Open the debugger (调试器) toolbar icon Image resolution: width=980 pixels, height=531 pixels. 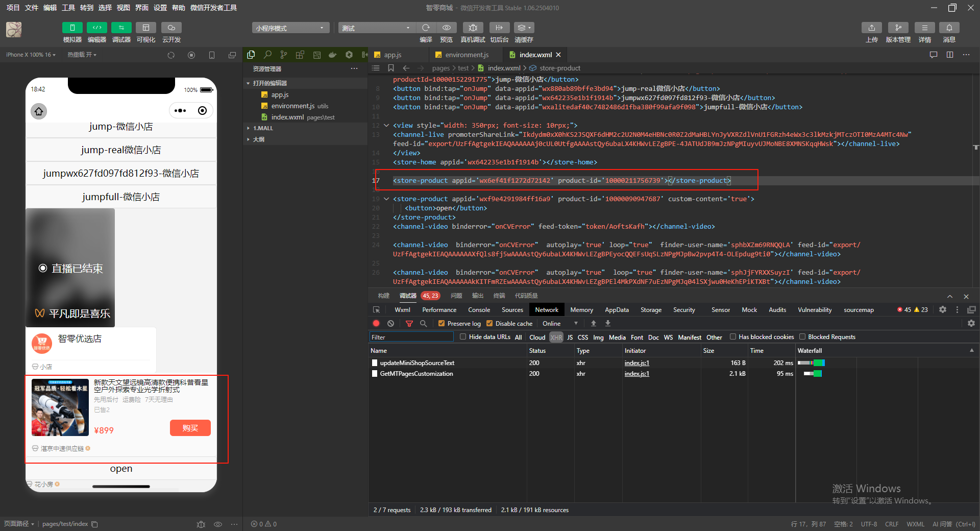pos(121,28)
